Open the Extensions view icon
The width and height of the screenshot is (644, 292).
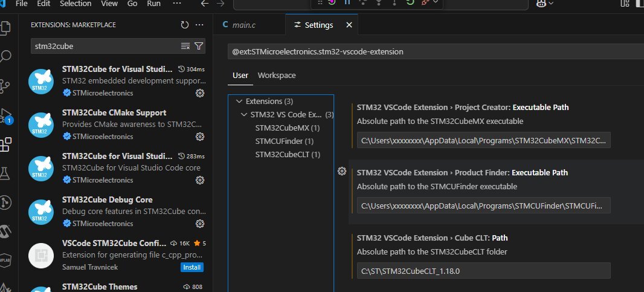pos(5,144)
